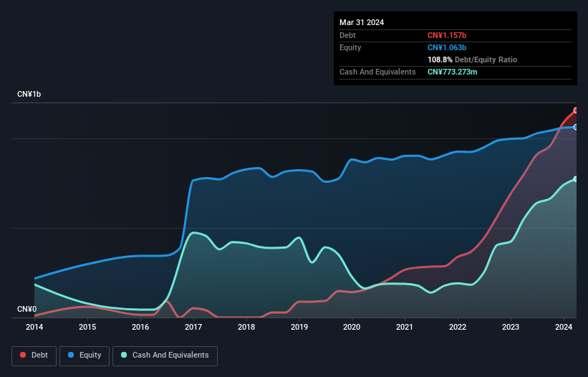Click the tooltip Equity row label
588x377 pixels.
point(350,47)
